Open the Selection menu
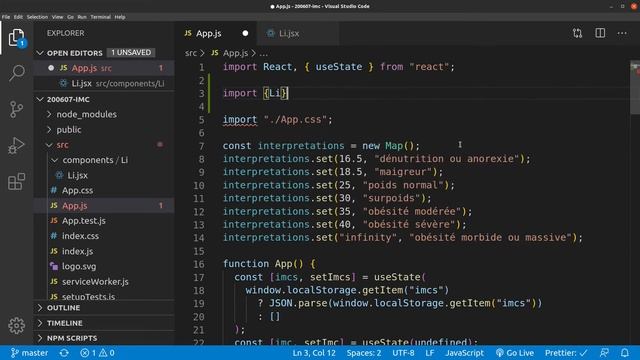 (37, 17)
